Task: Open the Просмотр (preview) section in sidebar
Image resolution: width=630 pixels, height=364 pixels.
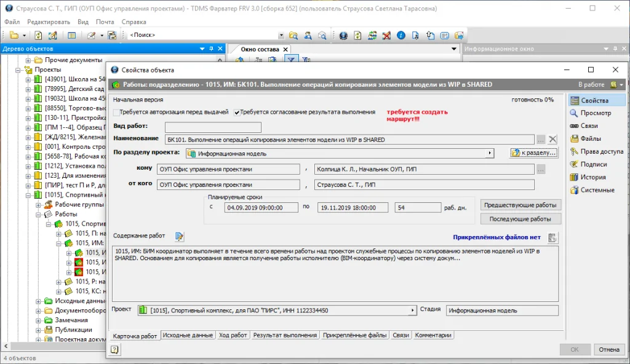Action: click(595, 113)
